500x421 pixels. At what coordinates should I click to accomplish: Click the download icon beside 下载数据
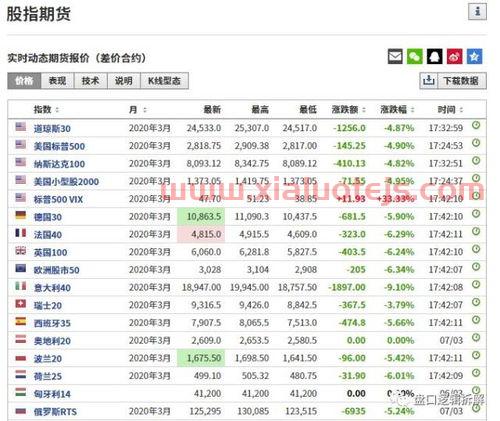[x=428, y=81]
